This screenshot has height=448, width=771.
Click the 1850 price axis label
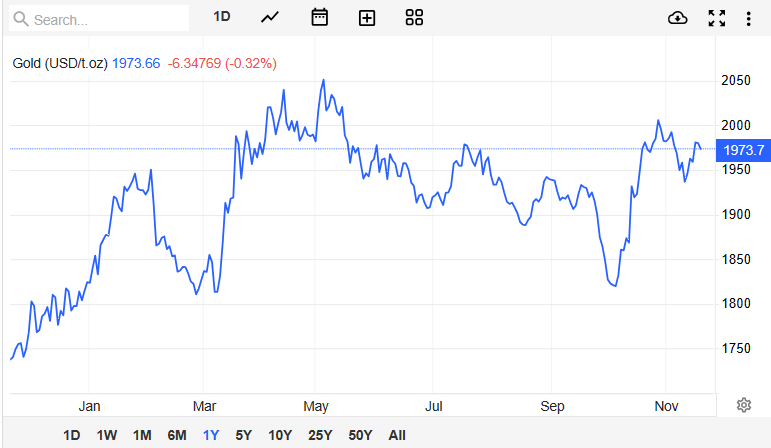pos(736,259)
